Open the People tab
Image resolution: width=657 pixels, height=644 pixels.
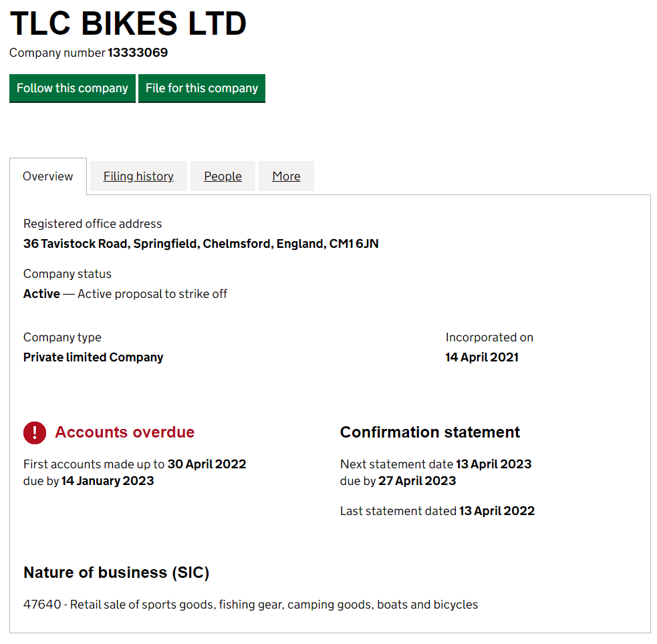click(x=223, y=176)
